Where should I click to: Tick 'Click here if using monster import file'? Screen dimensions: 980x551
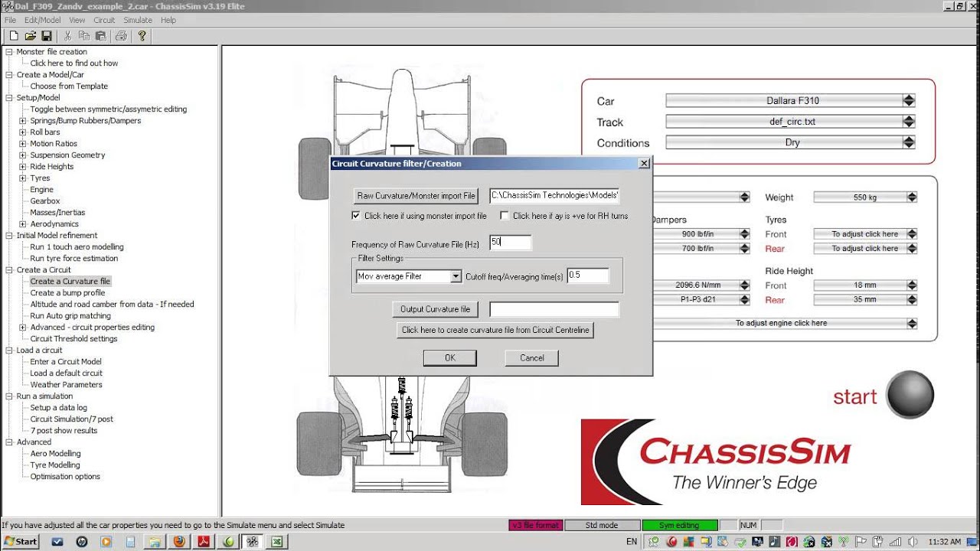click(x=356, y=216)
